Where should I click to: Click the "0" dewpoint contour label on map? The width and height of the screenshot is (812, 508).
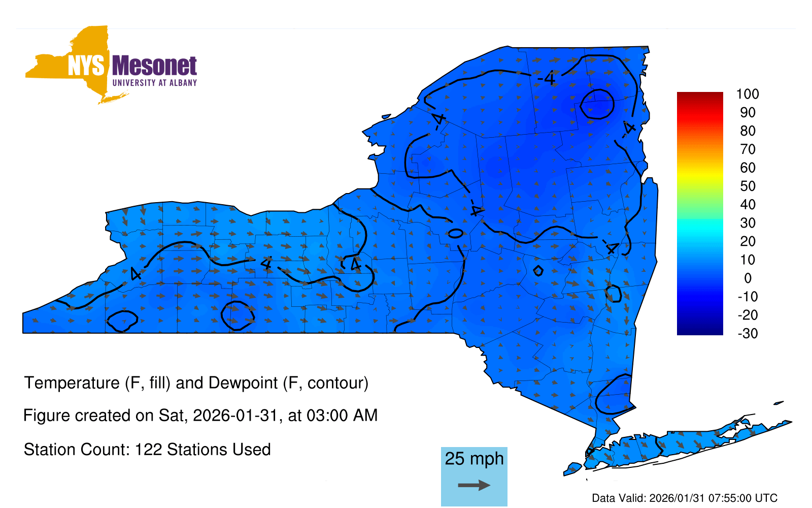(x=455, y=233)
